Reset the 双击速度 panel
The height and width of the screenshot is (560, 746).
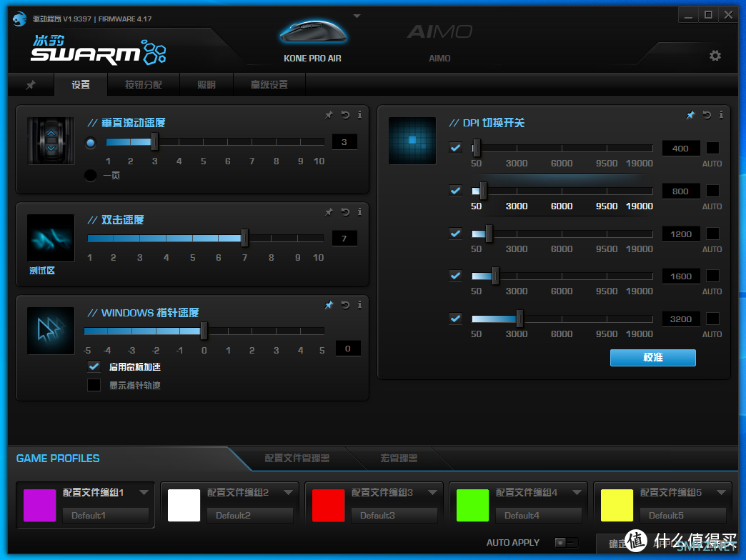[x=345, y=212]
